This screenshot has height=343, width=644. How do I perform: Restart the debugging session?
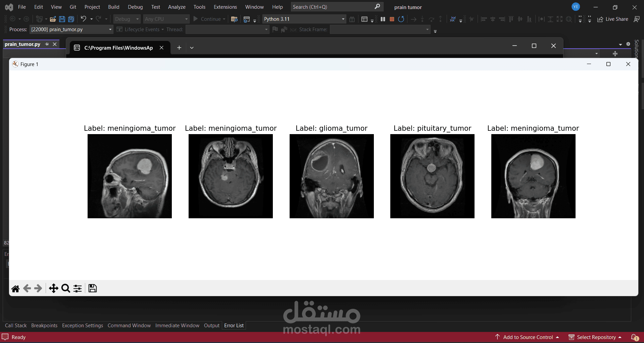[x=401, y=19]
